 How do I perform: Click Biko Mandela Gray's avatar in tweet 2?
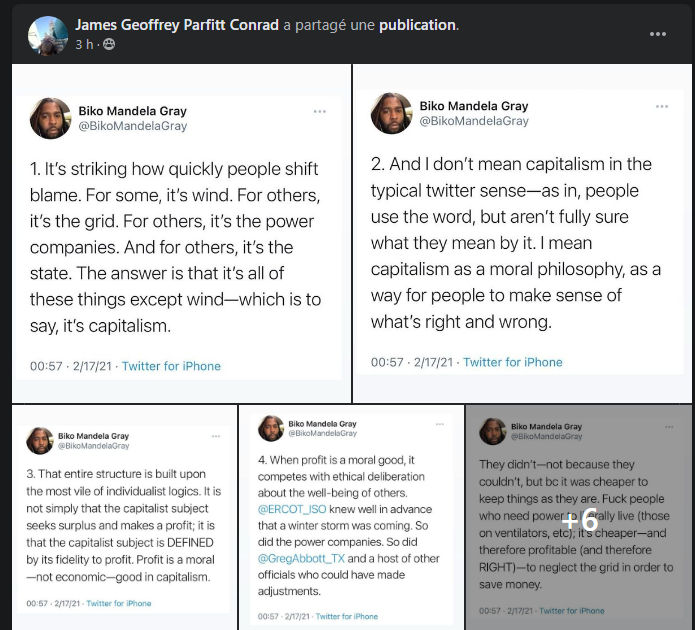click(391, 113)
